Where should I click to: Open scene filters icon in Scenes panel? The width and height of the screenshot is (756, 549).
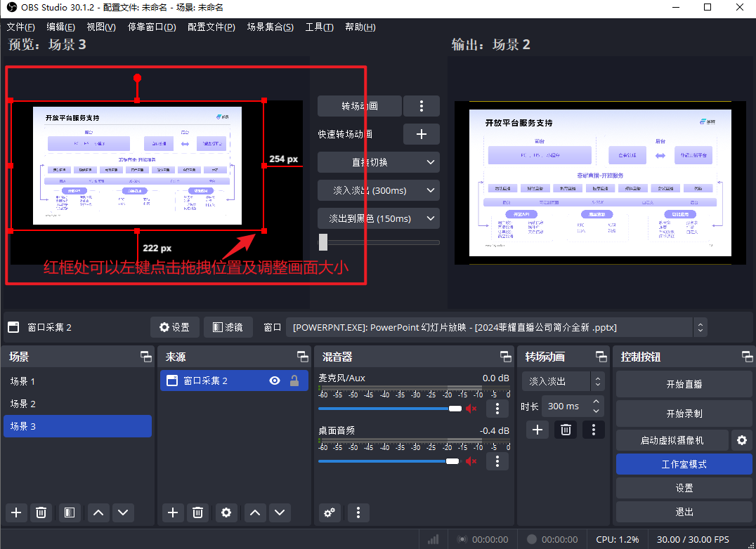coord(68,512)
